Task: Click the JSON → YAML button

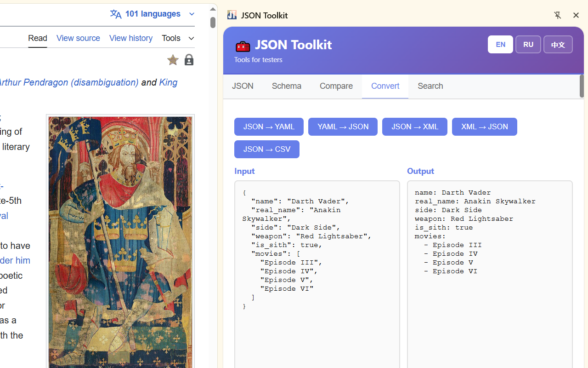Action: [269, 127]
